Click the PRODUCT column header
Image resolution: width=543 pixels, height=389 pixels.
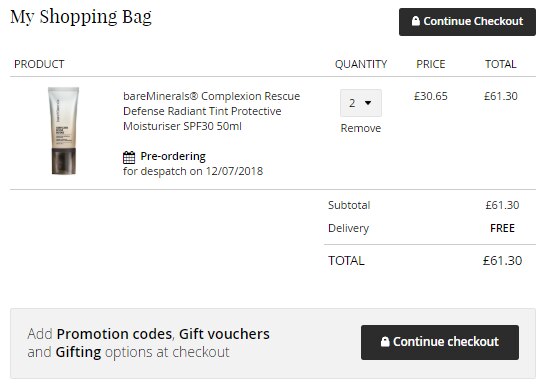click(x=39, y=64)
